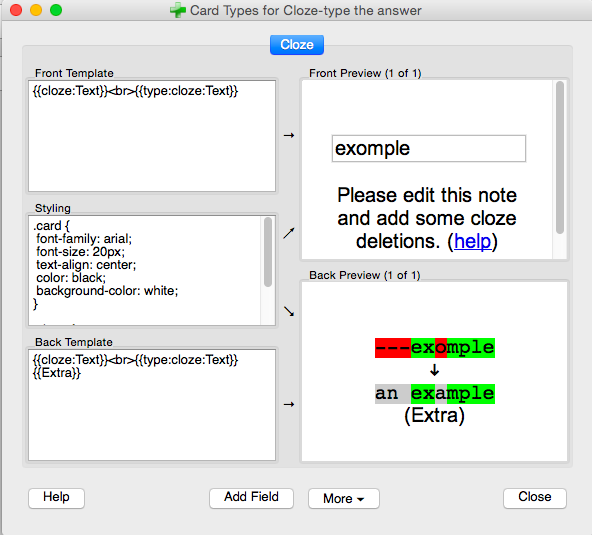The image size is (592, 535).
Task: Open the More dropdown menu
Action: click(x=344, y=499)
